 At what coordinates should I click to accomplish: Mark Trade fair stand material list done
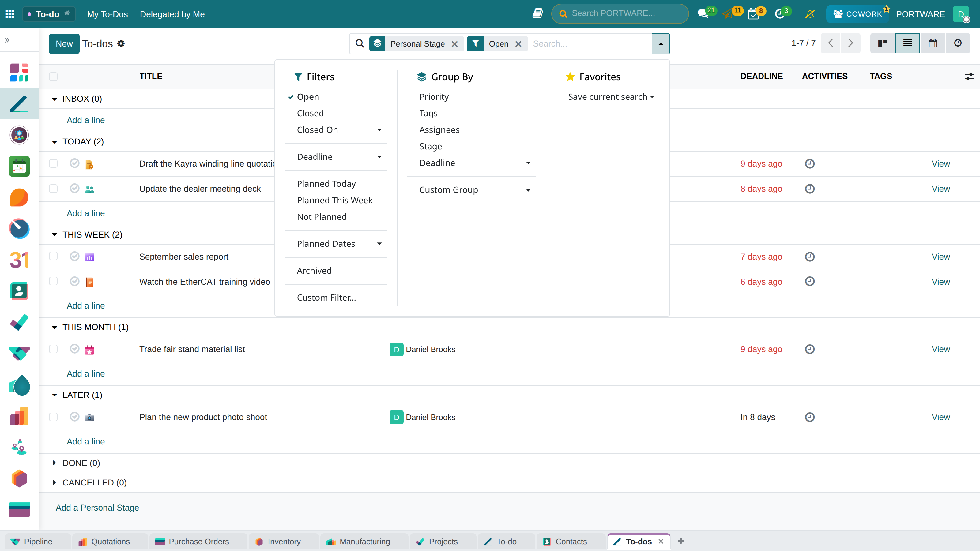[x=74, y=349]
